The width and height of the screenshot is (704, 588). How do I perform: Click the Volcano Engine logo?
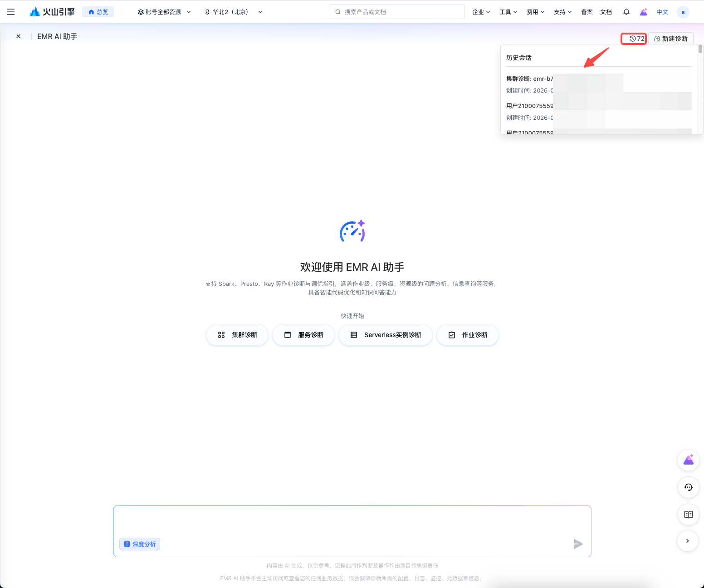52,12
